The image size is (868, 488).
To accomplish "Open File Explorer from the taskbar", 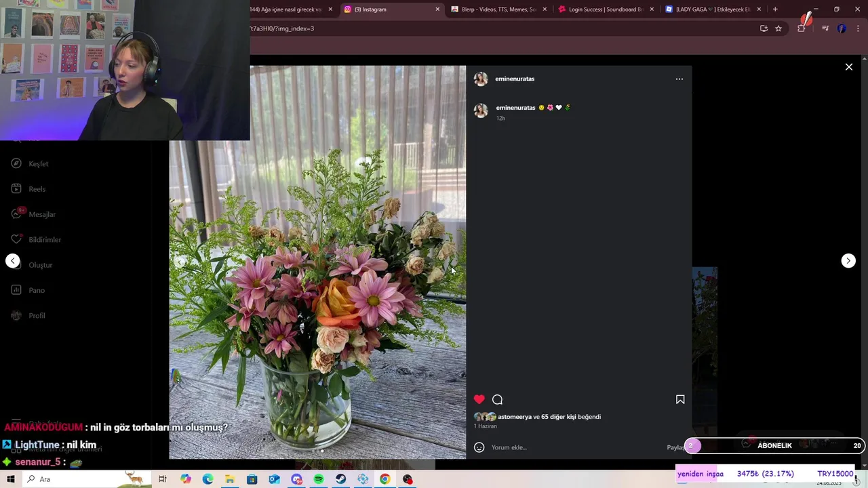I will pyautogui.click(x=230, y=479).
